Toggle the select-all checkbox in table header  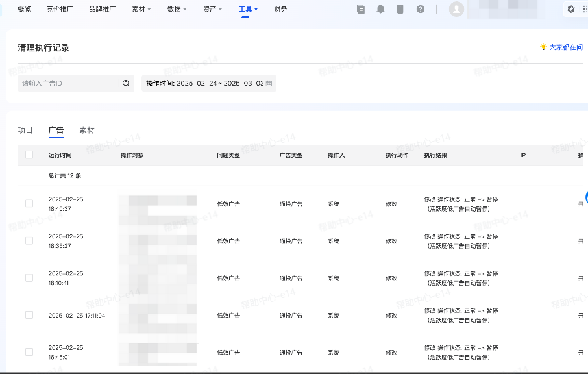click(x=29, y=155)
